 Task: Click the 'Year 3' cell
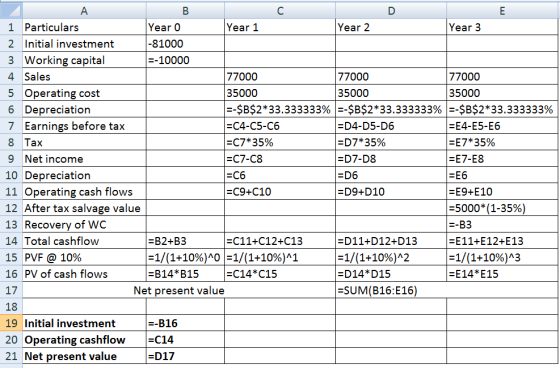tap(502, 27)
